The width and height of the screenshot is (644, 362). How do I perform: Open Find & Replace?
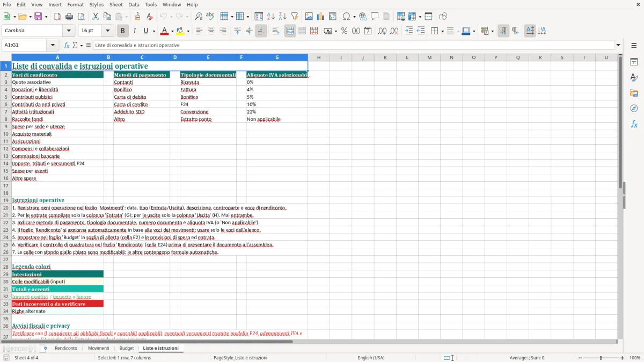[199, 17]
